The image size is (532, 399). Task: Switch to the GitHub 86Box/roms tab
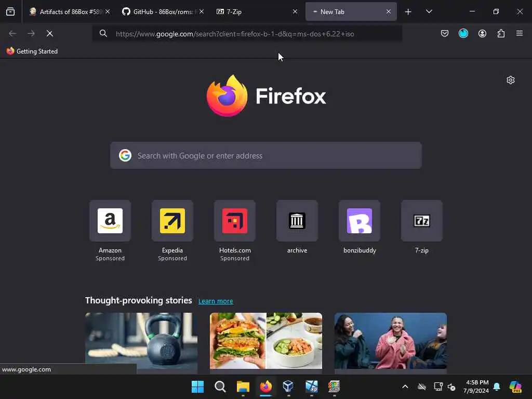(x=163, y=11)
